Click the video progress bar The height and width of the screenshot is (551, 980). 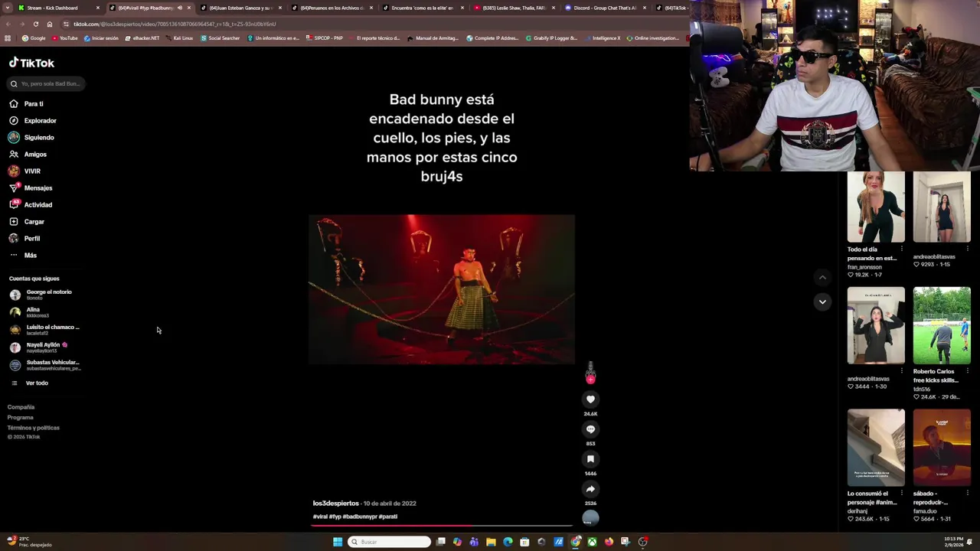coord(442,525)
